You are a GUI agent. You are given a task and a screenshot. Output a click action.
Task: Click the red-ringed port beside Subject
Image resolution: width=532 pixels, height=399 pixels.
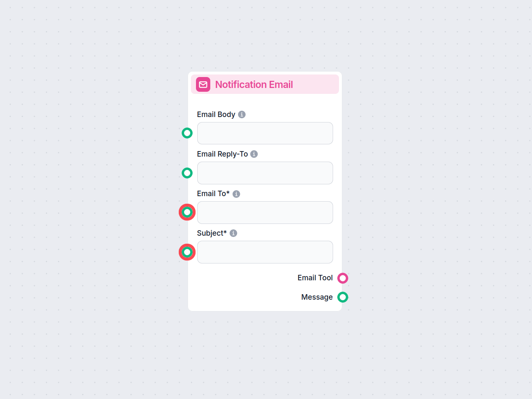pos(187,252)
